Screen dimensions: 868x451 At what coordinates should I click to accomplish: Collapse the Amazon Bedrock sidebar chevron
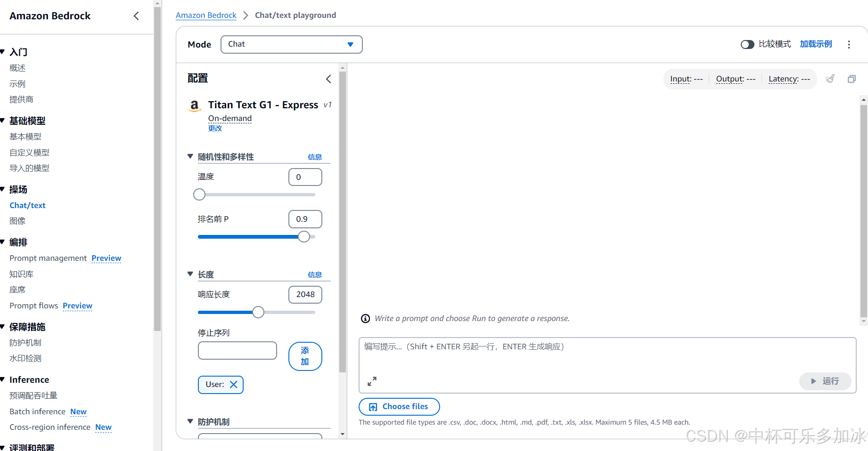coord(136,16)
